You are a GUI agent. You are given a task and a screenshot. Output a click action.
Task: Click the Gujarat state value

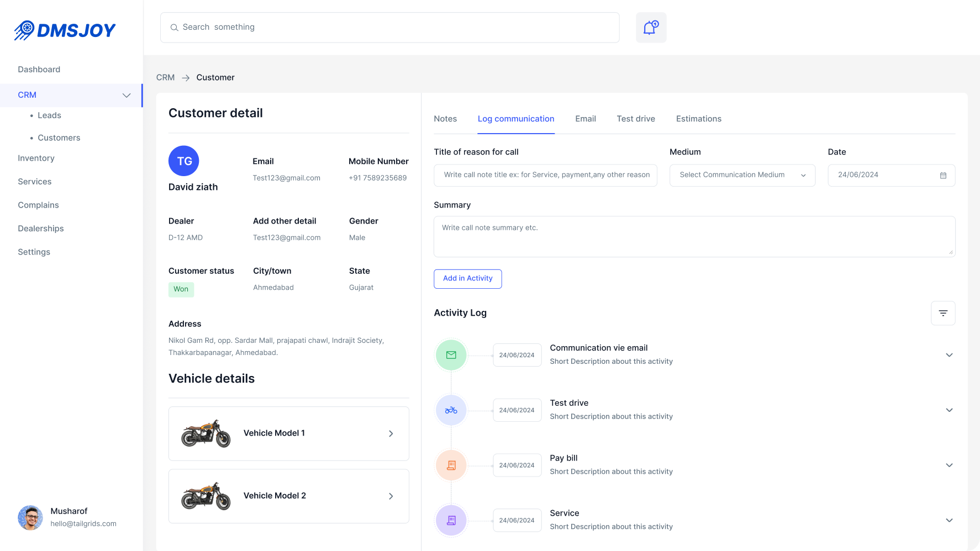361,288
